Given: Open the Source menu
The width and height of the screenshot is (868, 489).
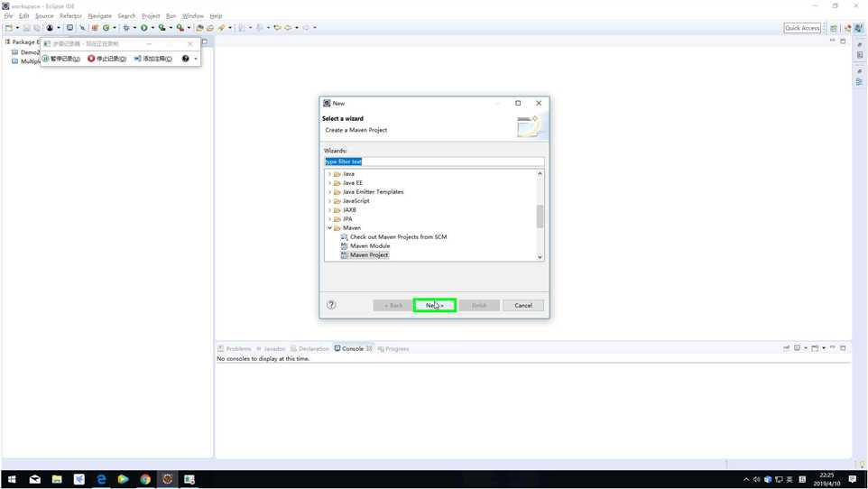Looking at the screenshot, I should pyautogui.click(x=44, y=16).
